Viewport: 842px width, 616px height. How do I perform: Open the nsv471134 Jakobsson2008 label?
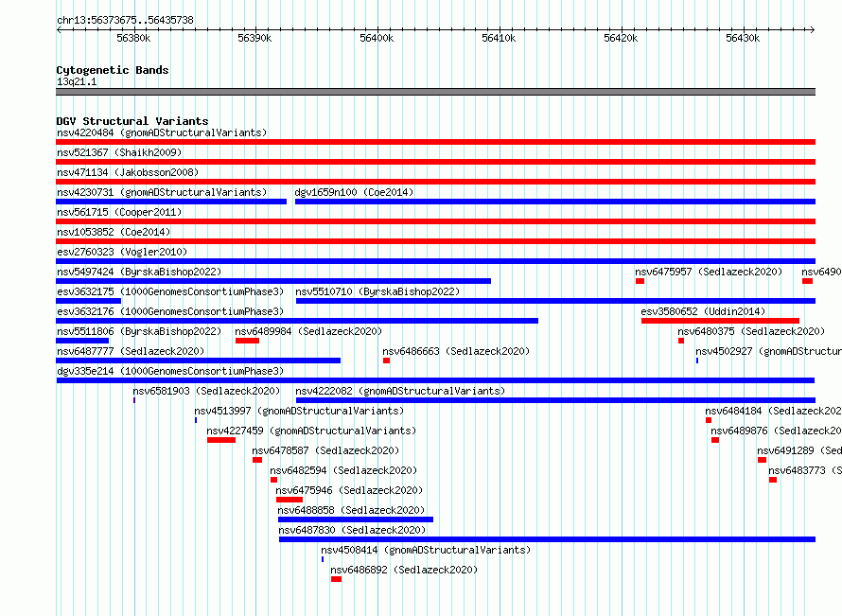click(x=128, y=172)
